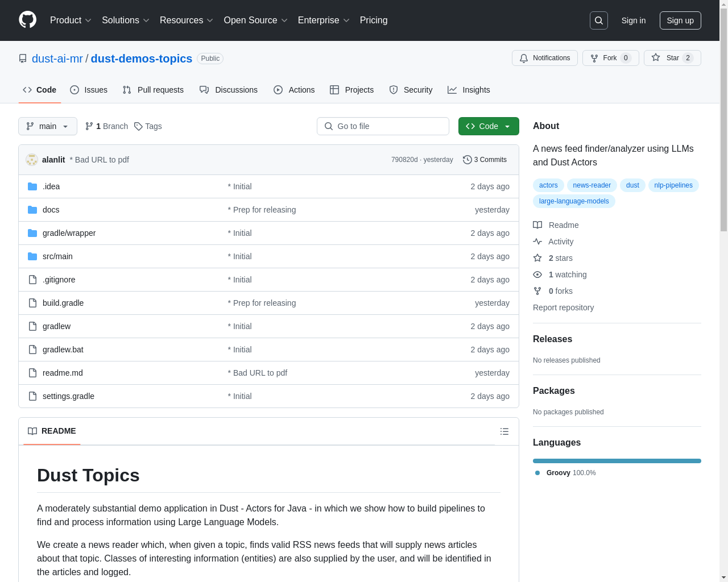The image size is (728, 582).
Task: Click the Readme book icon in About
Action: pos(537,225)
